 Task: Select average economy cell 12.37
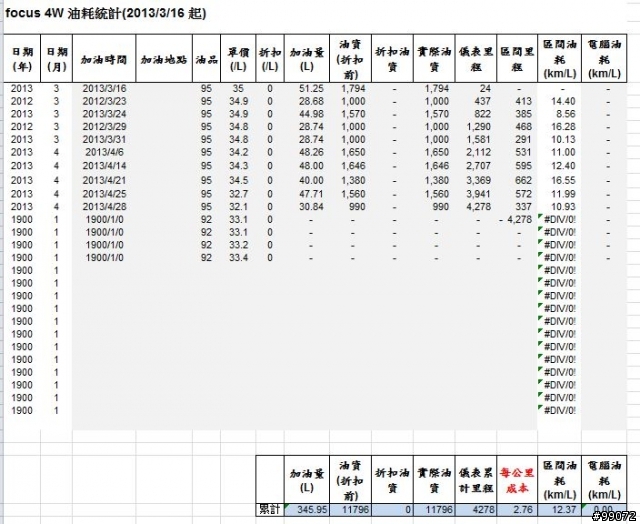click(x=559, y=509)
